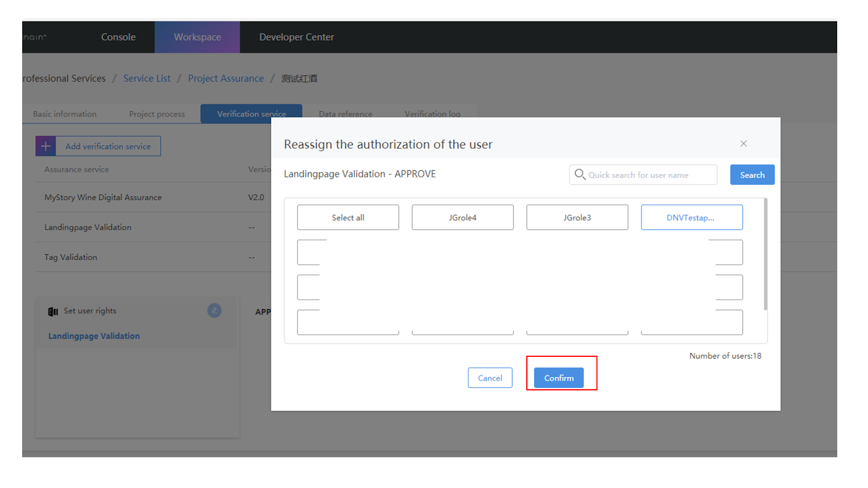The height and width of the screenshot is (488, 868).
Task: Click Professional Services breadcrumb
Action: click(x=64, y=78)
